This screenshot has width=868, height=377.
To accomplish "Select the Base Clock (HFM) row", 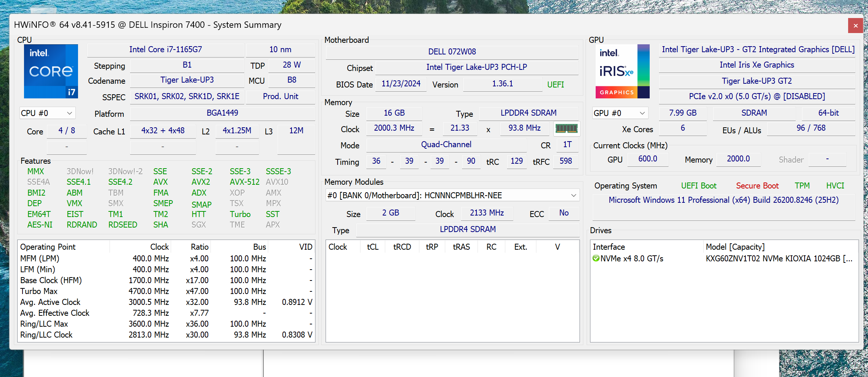I will (x=166, y=280).
